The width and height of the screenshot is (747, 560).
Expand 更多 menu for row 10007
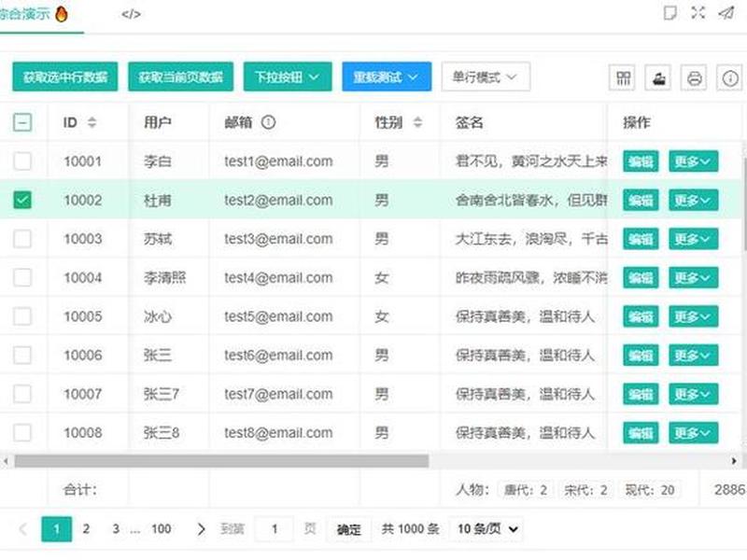click(693, 394)
